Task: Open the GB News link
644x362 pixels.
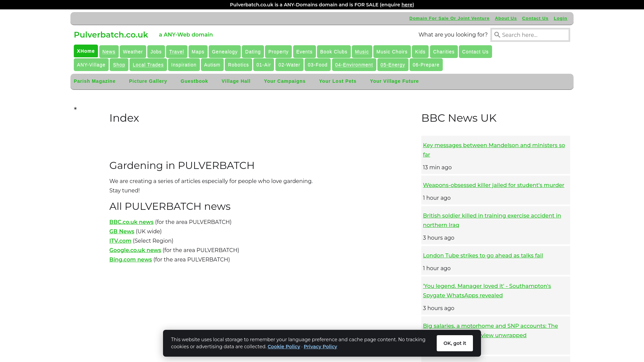Action: coord(122,231)
